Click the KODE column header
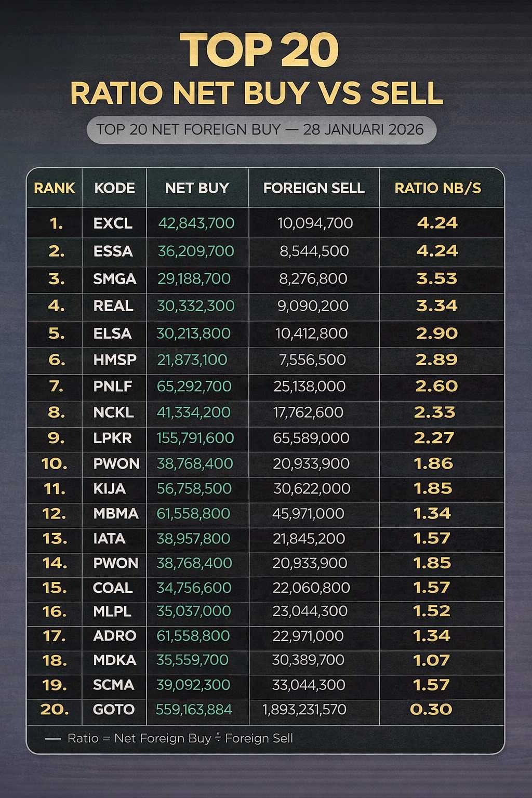The width and height of the screenshot is (532, 798). tap(114, 188)
